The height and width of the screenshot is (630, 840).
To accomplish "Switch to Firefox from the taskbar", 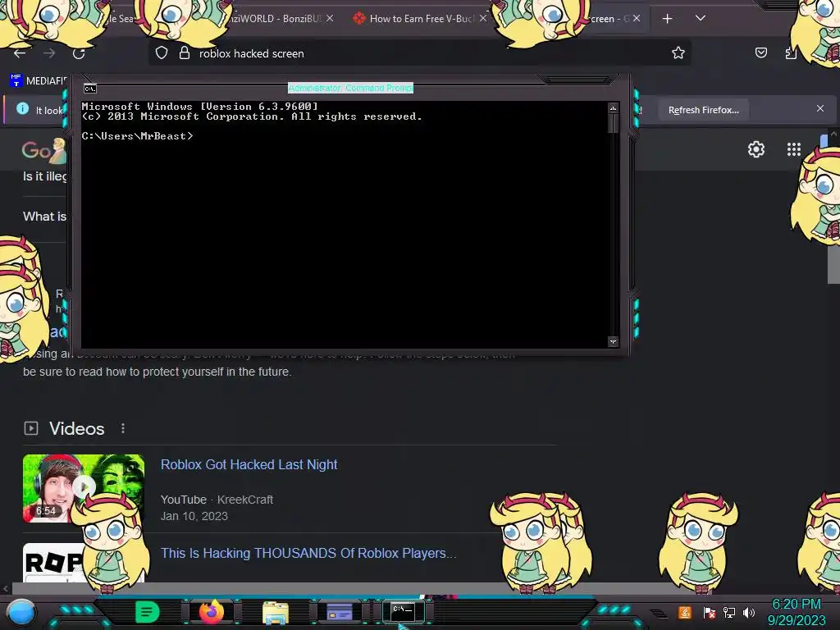I will [x=211, y=612].
